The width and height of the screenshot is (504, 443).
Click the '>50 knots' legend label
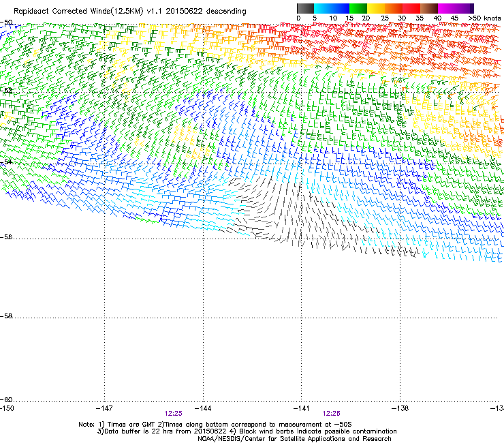[484, 18]
